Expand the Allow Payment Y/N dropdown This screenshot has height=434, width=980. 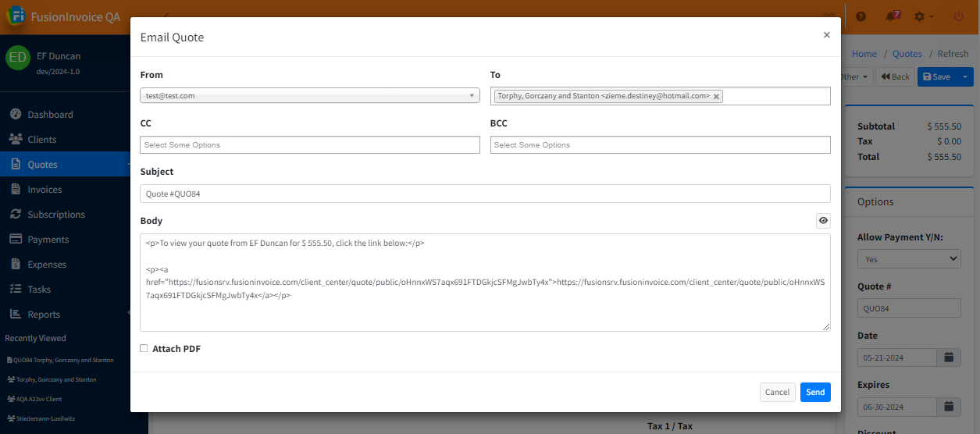pos(909,259)
